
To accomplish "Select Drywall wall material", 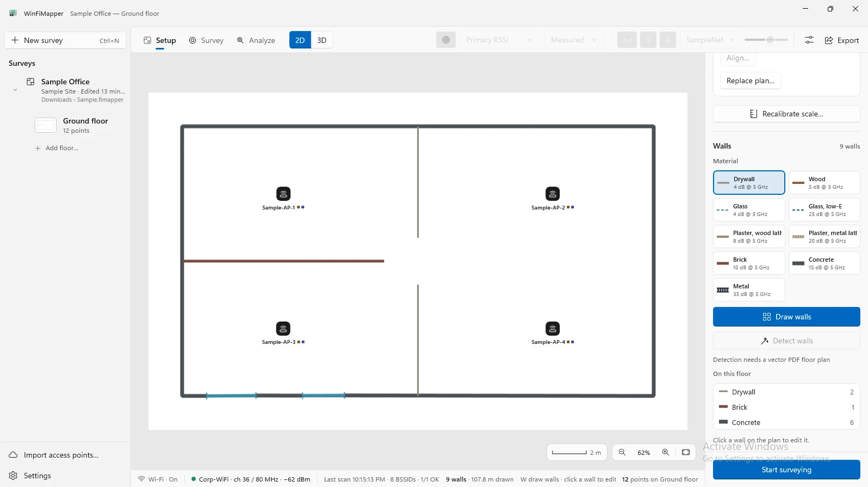I will pyautogui.click(x=749, y=183).
